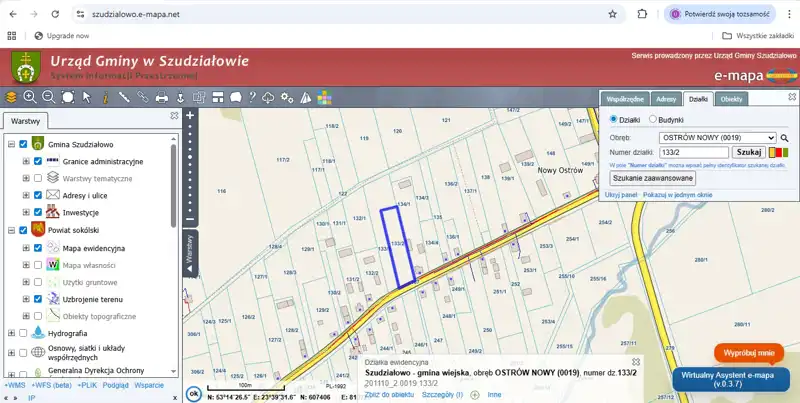Uncheck the Granice administracyjne layer
This screenshot has height=403, width=800.
(x=38, y=161)
